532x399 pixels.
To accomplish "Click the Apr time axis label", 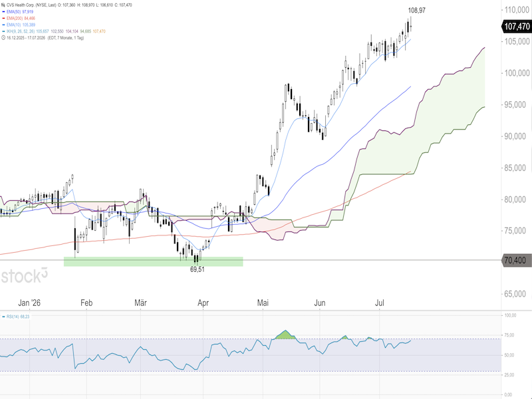I will click(203, 303).
